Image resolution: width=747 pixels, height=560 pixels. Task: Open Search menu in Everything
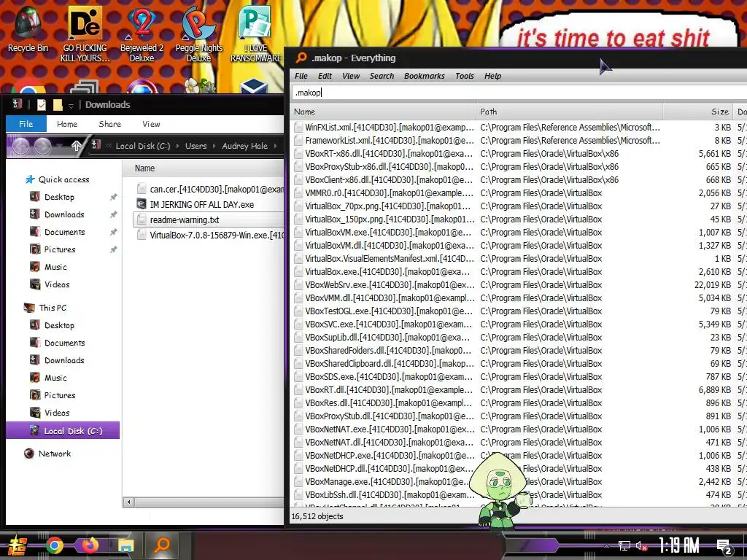382,76
